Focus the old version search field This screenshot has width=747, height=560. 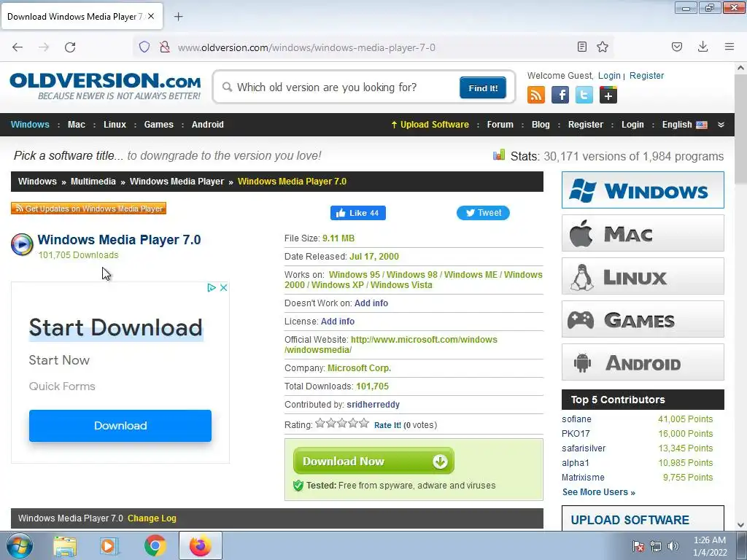point(341,87)
